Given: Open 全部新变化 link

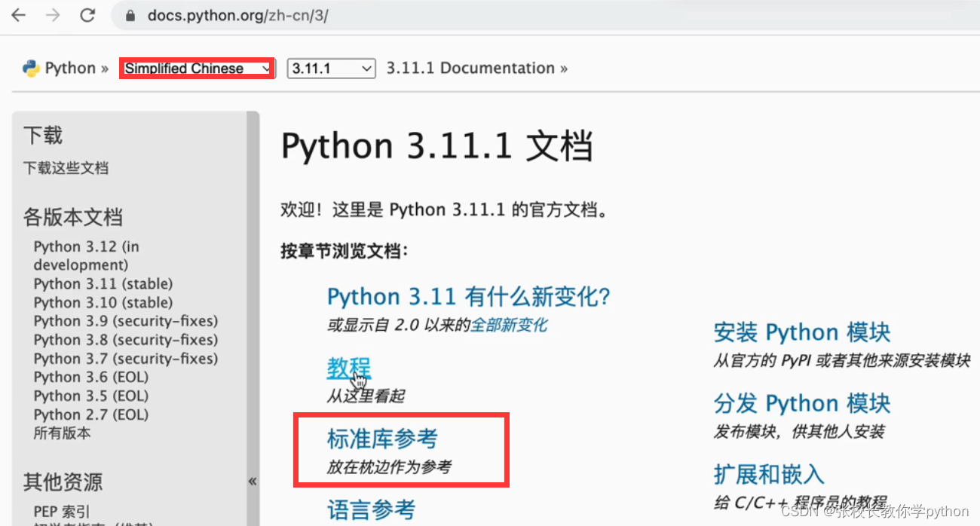Looking at the screenshot, I should pyautogui.click(x=509, y=325).
